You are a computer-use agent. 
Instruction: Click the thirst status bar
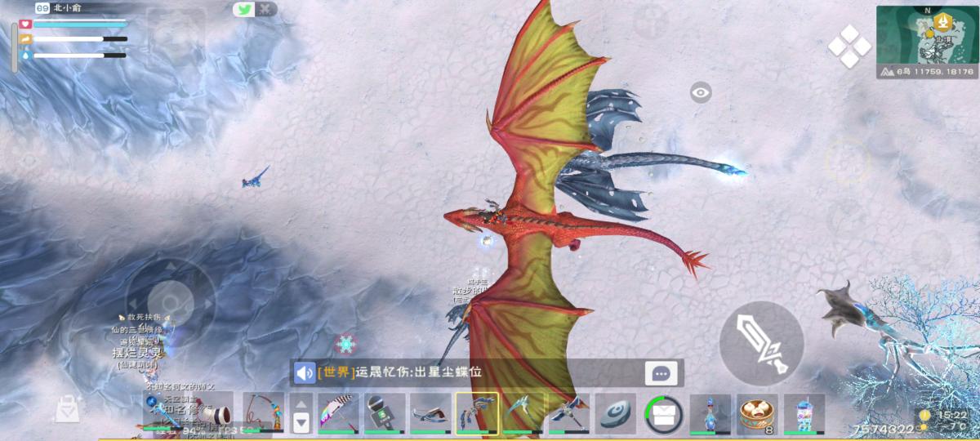coord(80,55)
